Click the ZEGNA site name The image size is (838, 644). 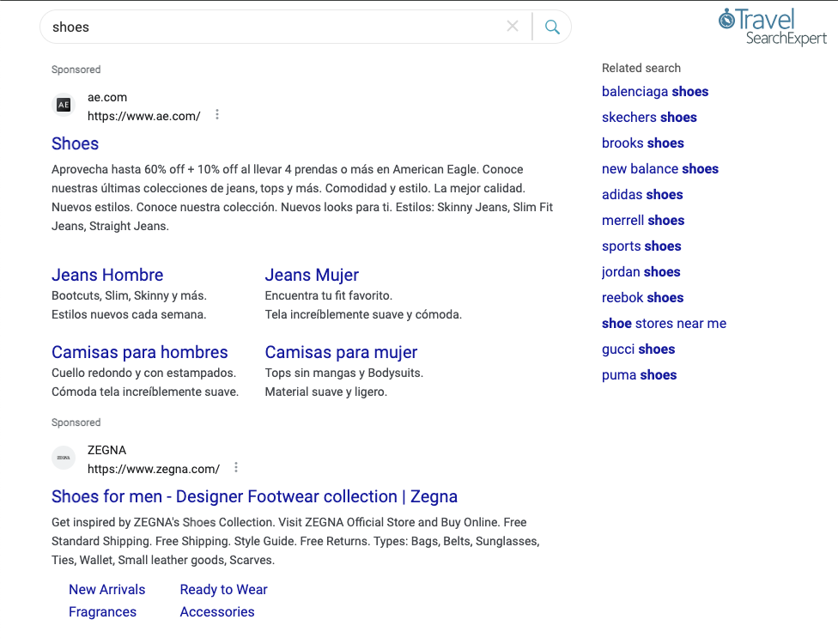pos(106,450)
